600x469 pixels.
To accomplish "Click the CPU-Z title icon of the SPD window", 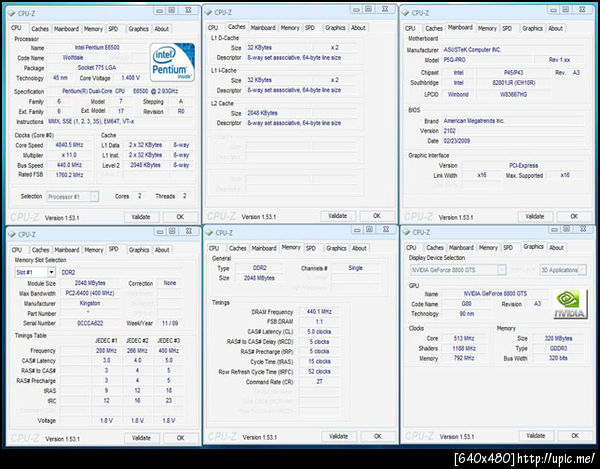I will (12, 234).
